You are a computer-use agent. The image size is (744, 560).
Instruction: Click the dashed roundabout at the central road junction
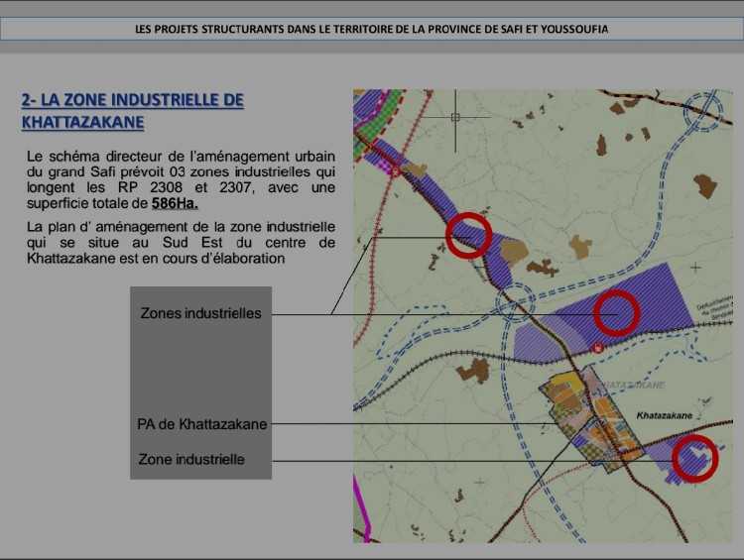pos(517,305)
